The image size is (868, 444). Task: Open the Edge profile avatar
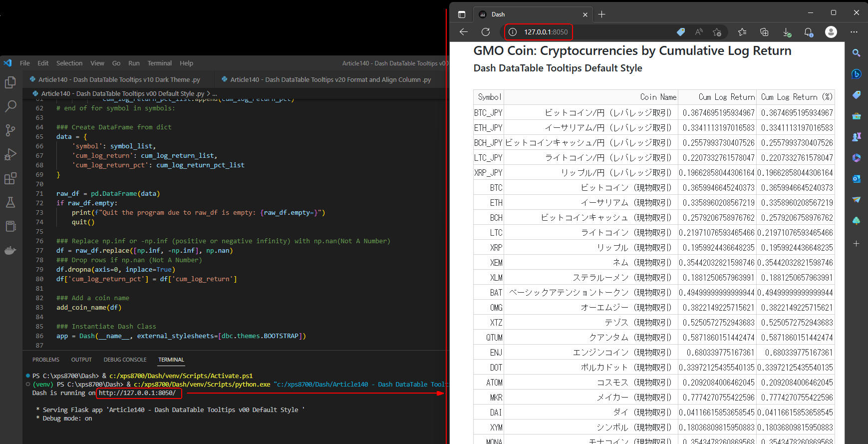831,32
